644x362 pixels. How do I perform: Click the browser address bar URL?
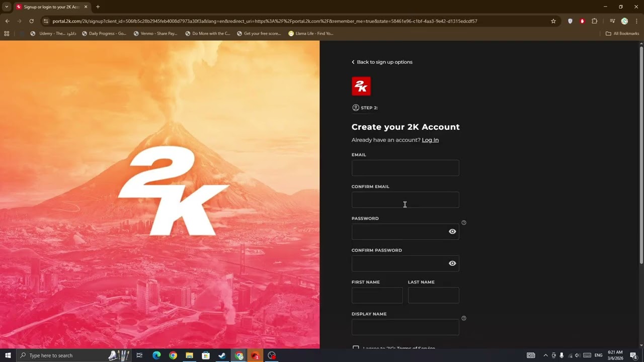(265, 21)
